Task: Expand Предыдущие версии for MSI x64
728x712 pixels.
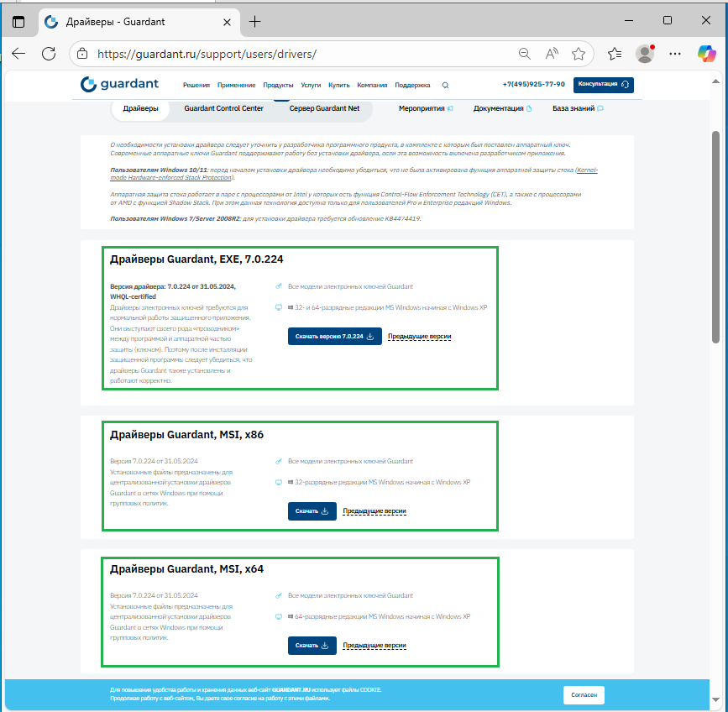Action: coord(374,646)
